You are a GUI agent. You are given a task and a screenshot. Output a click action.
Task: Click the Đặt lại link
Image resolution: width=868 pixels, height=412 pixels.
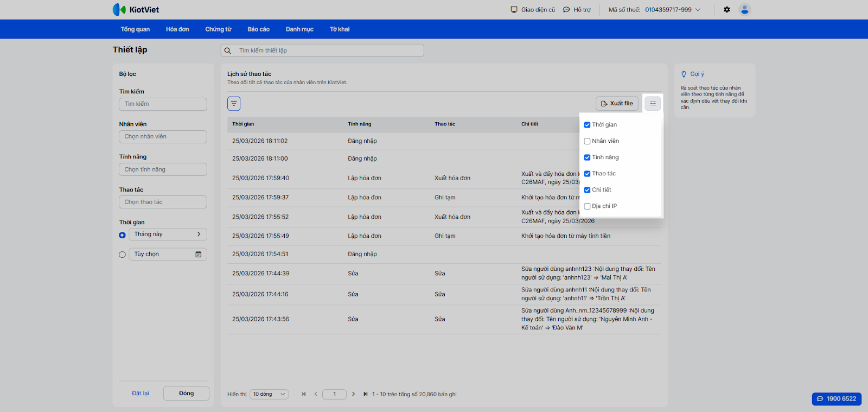(x=140, y=394)
